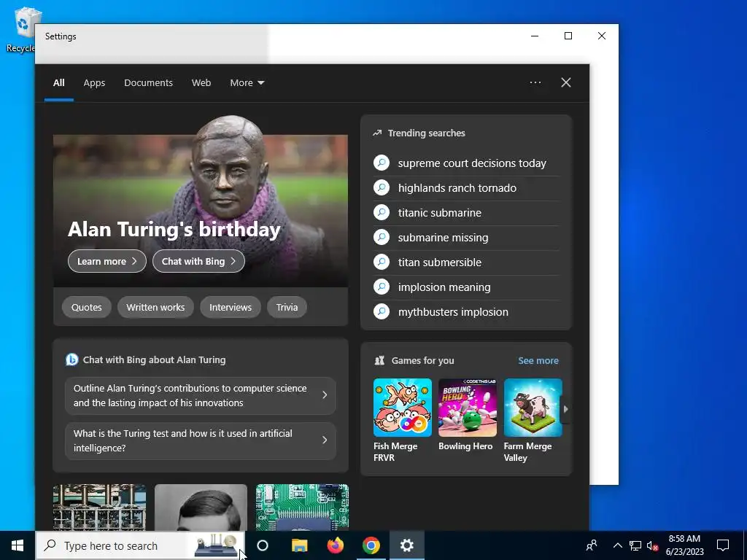Search 'titanic submarine' trending item
The image size is (747, 560).
pyautogui.click(x=440, y=213)
